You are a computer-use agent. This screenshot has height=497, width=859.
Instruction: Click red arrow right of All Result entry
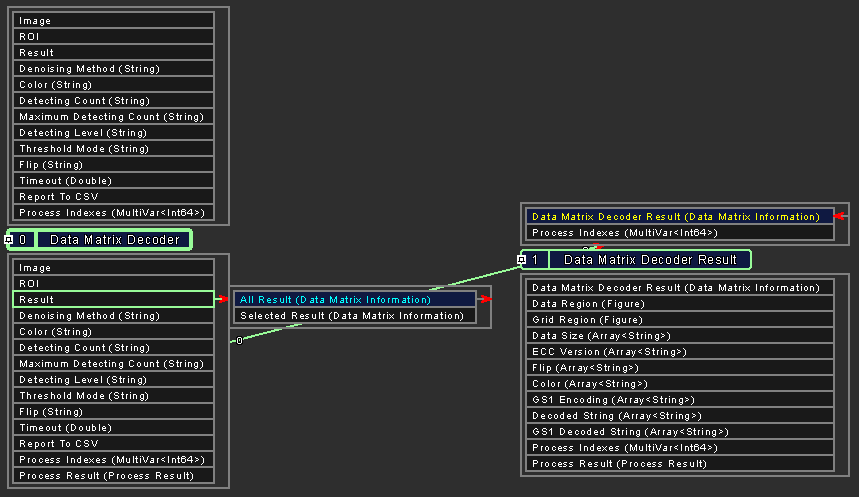[485, 299]
